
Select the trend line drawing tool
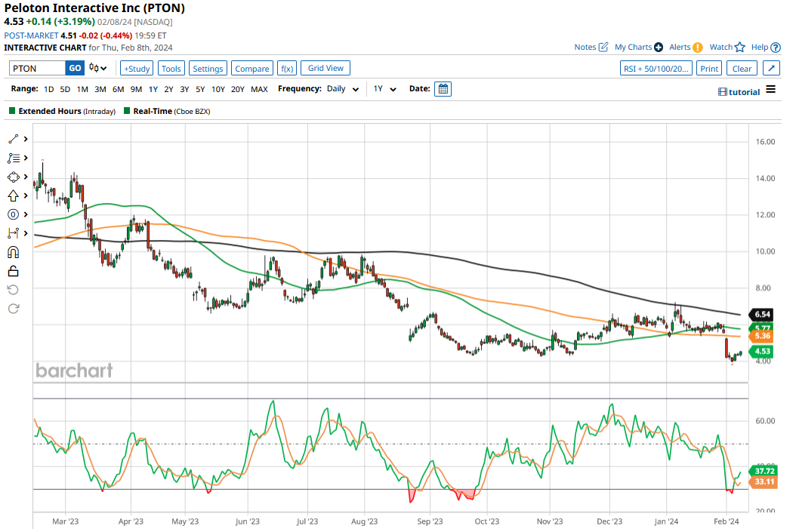tap(14, 139)
